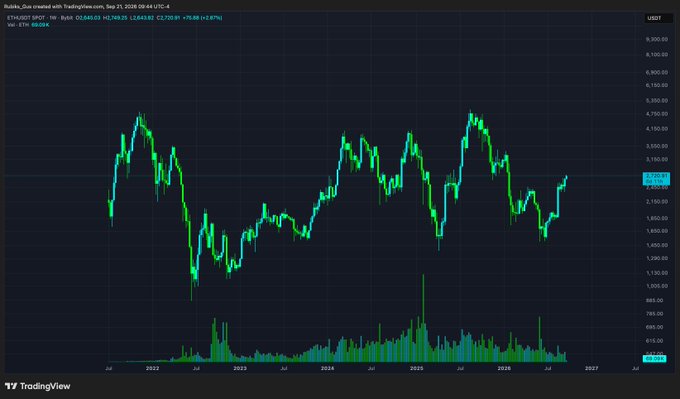The height and width of the screenshot is (399, 680).
Task: Click the 4,750.00 price scale label
Action: click(x=657, y=114)
